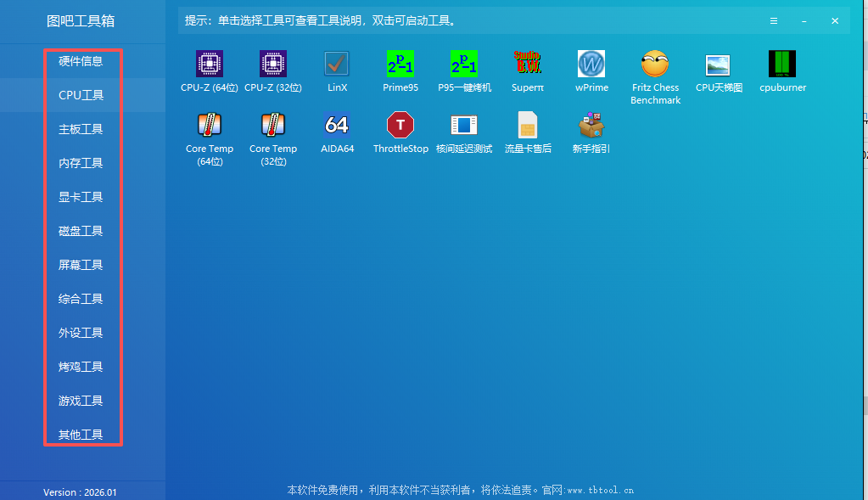This screenshot has width=868, height=500.
Task: Select the wPrime tool icon
Action: click(x=591, y=65)
